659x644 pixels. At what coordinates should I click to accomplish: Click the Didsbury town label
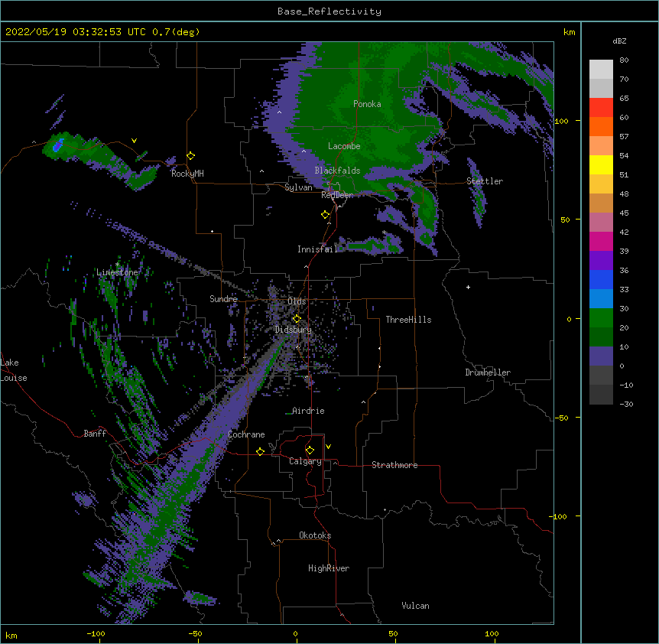coord(294,330)
